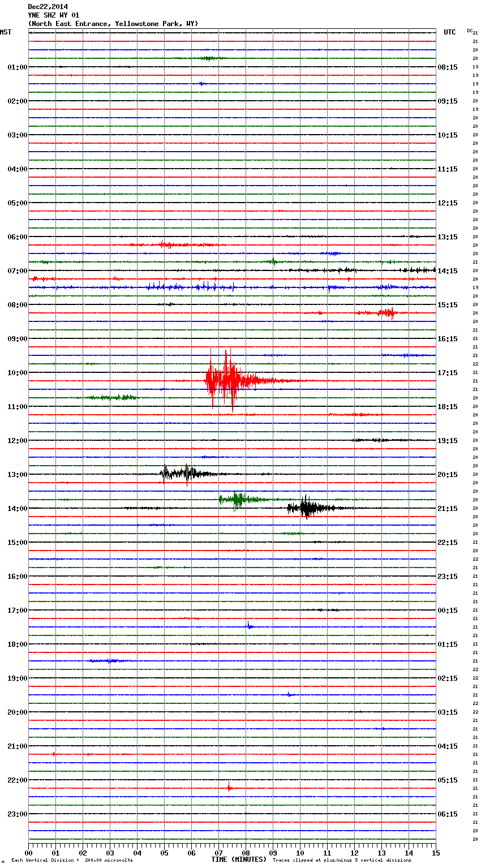Click the Traces clipped at plus/minus 5 divisions note
The height and width of the screenshot is (868, 481).
[x=342, y=861]
